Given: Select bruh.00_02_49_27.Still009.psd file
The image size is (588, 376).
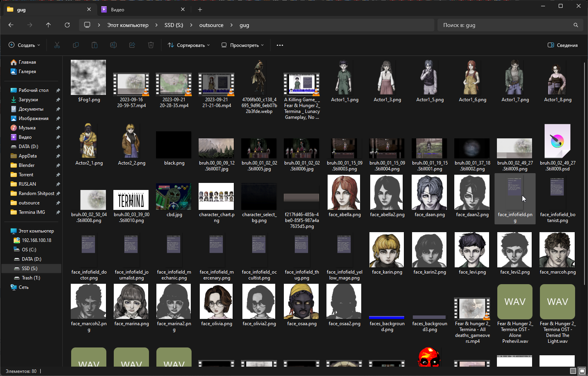Looking at the screenshot, I should click(558, 148).
